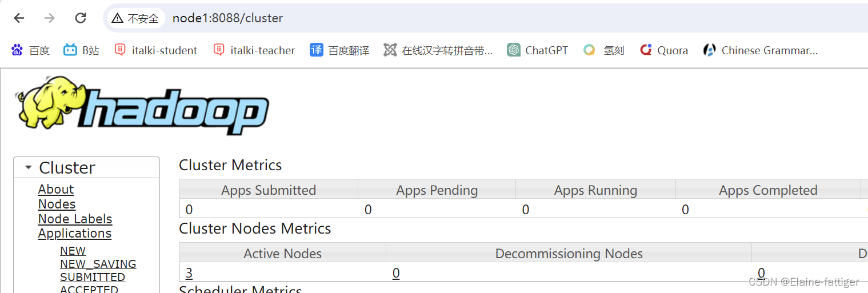Open the italki-teacher bookmark
Image resolution: width=868 pixels, height=293 pixels.
click(x=254, y=50)
